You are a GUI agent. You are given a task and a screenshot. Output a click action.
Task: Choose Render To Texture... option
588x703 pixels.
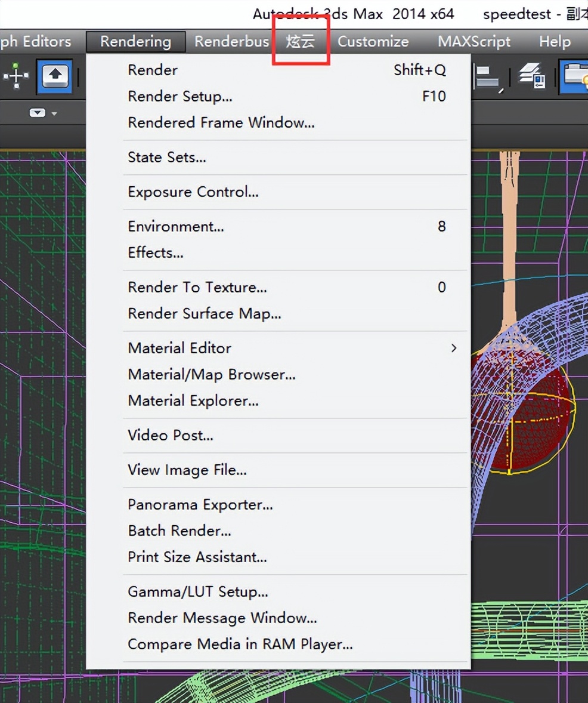coord(197,287)
